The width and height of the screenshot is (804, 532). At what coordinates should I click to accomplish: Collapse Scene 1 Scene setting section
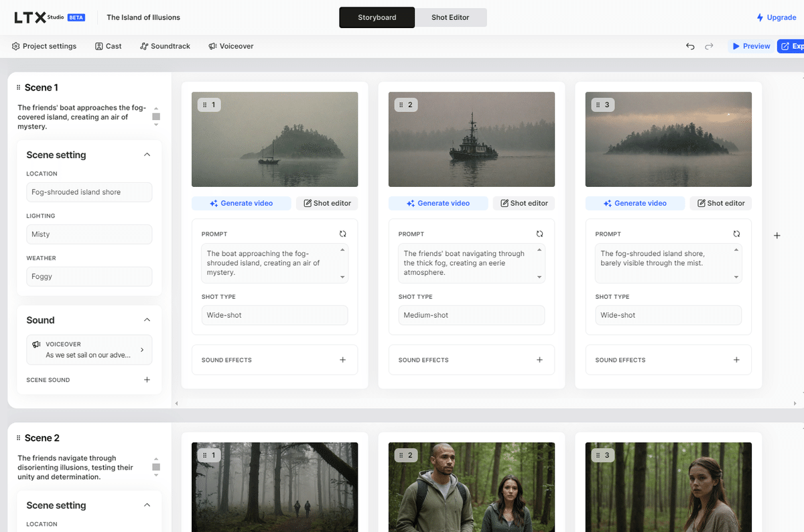147,155
